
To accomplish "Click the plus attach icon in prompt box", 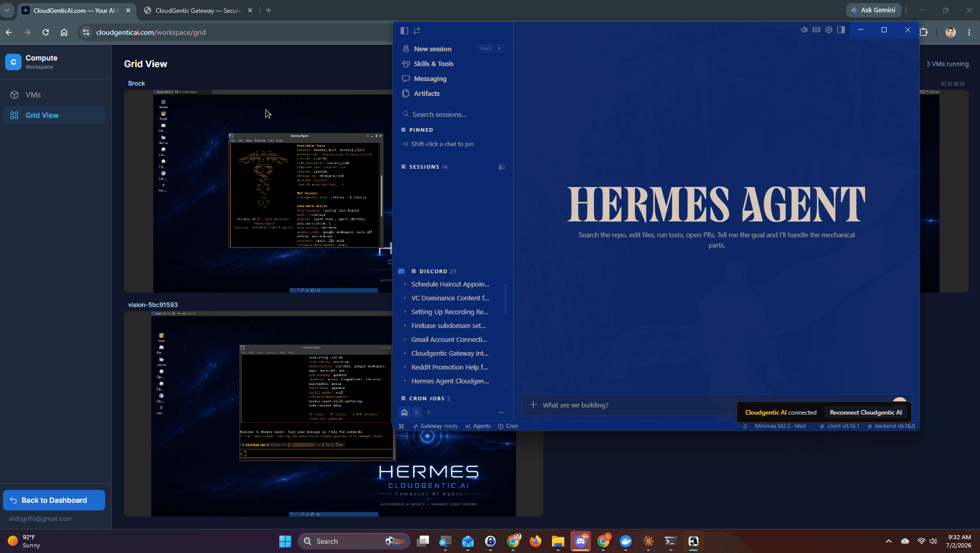I will tap(533, 405).
